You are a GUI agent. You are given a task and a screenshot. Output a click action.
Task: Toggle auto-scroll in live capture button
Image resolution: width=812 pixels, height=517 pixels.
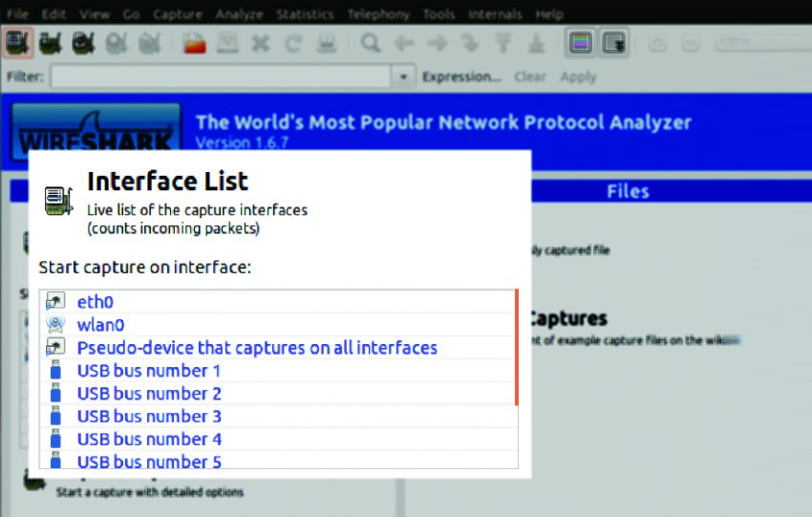coord(612,43)
